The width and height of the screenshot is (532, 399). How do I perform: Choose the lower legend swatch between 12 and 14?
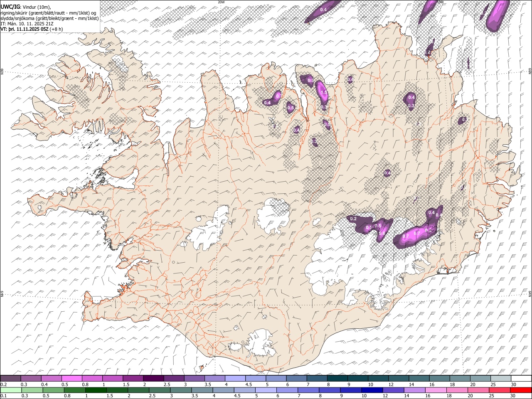[x=393, y=390]
